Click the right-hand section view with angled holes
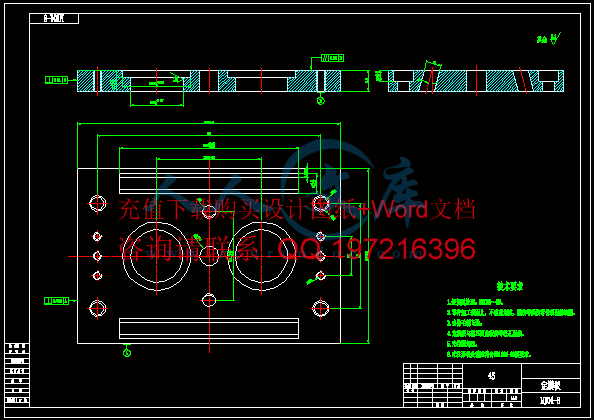Image resolution: width=594 pixels, height=420 pixels. coord(476,81)
